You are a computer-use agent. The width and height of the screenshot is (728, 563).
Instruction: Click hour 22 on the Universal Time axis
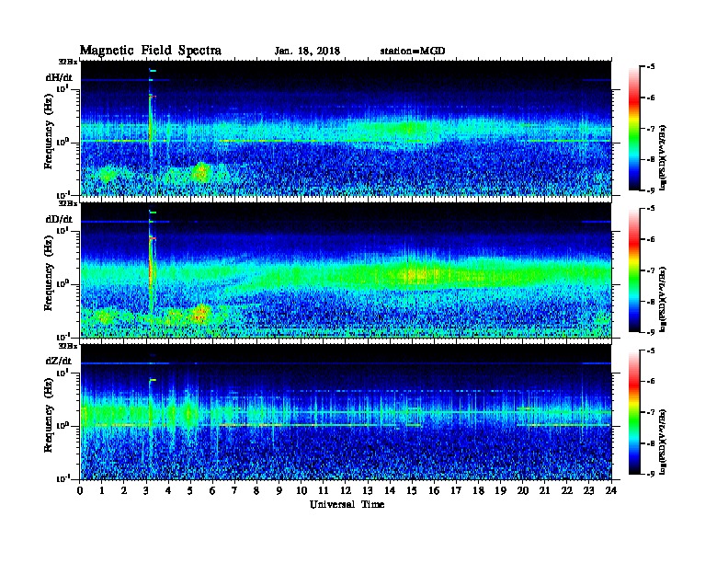tap(567, 490)
